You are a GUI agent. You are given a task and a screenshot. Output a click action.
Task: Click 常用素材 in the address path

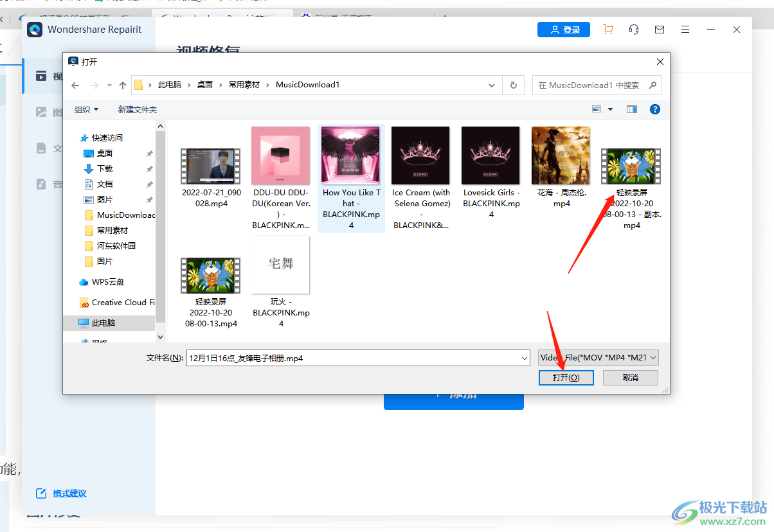click(244, 85)
